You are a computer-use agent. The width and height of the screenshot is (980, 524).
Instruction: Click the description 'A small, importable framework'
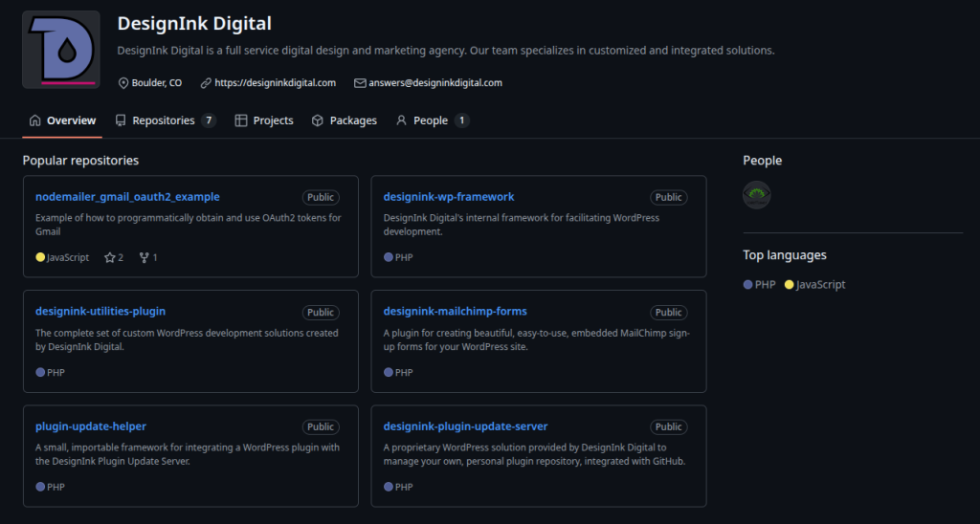[x=188, y=454]
